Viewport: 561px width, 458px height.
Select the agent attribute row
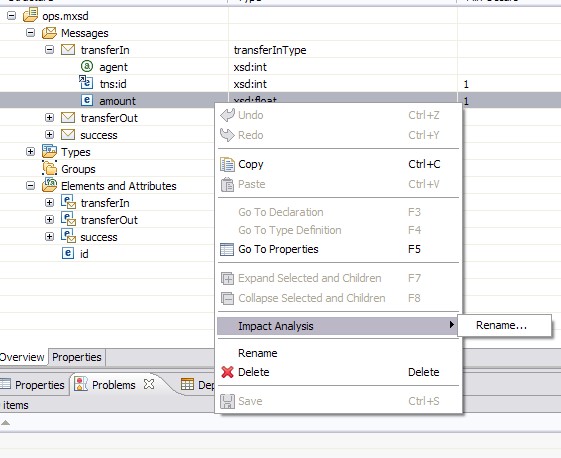(x=280, y=67)
